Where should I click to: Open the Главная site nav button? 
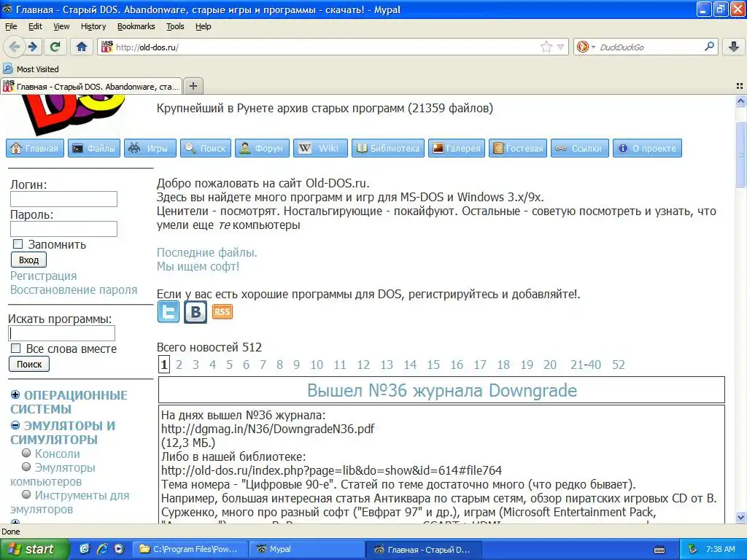click(35, 148)
